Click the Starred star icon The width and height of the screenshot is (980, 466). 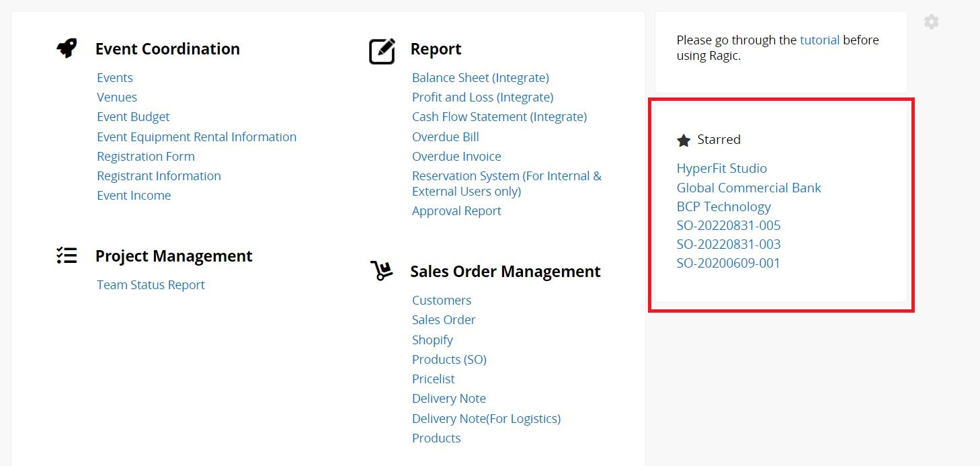(x=684, y=140)
